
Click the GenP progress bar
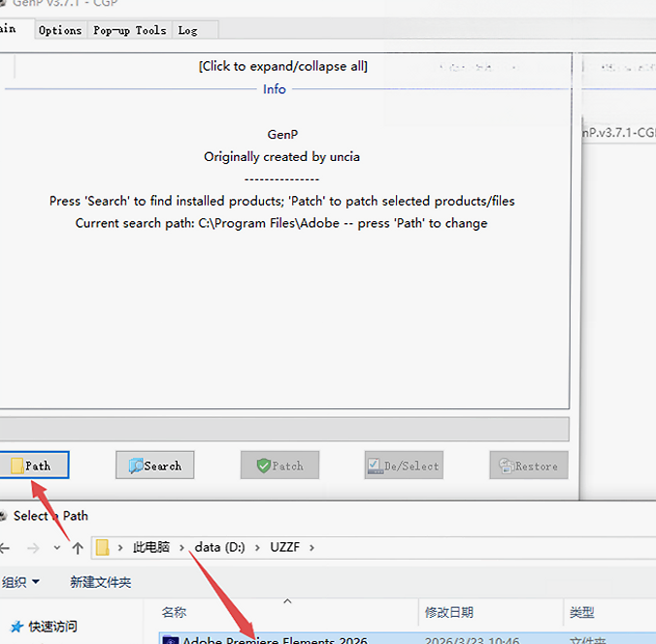click(x=284, y=429)
